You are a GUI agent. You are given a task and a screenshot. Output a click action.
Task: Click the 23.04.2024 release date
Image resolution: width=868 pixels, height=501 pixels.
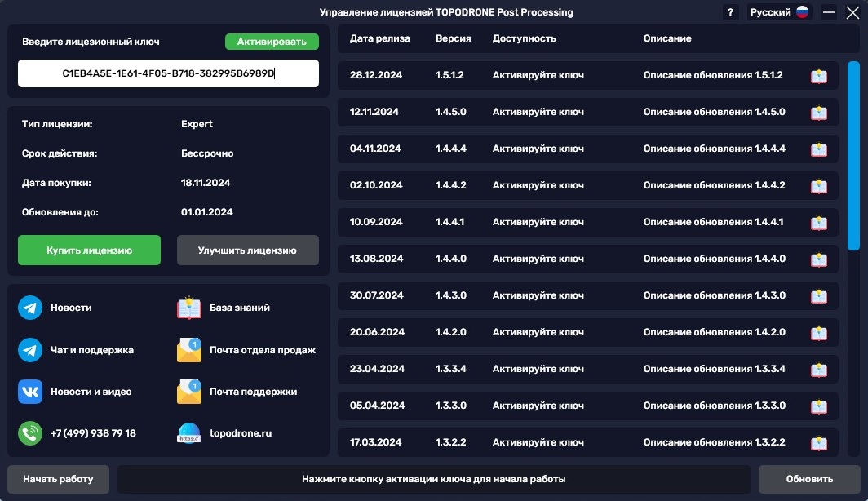coord(377,369)
